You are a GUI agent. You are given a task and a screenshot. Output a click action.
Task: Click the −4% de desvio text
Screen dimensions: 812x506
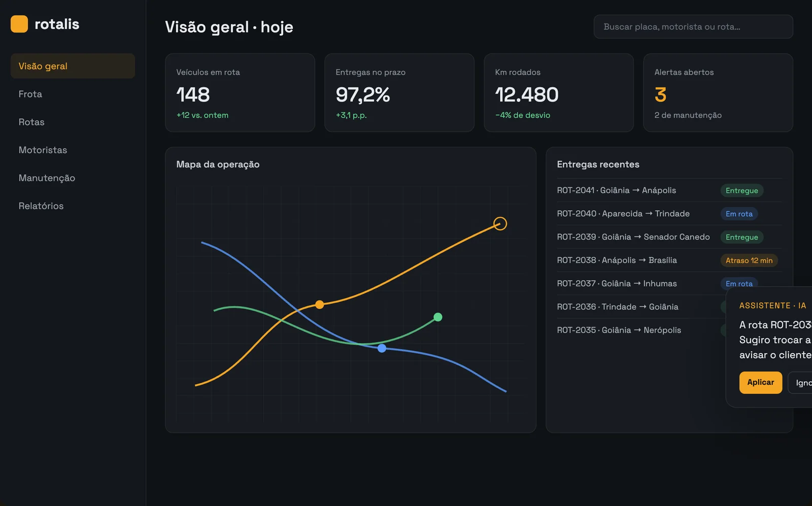(523, 115)
